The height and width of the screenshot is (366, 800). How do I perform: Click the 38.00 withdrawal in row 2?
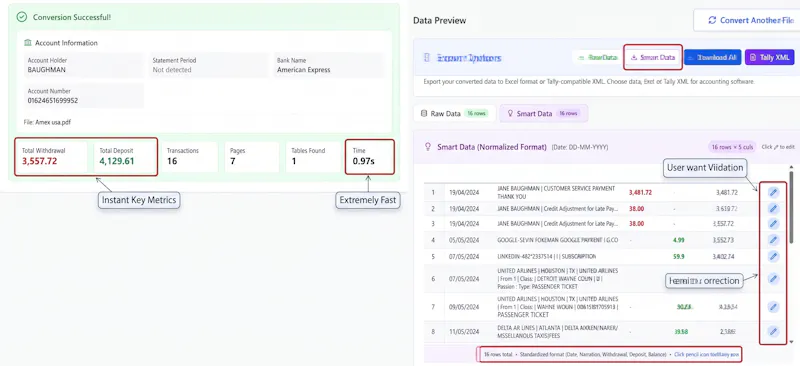pos(636,209)
